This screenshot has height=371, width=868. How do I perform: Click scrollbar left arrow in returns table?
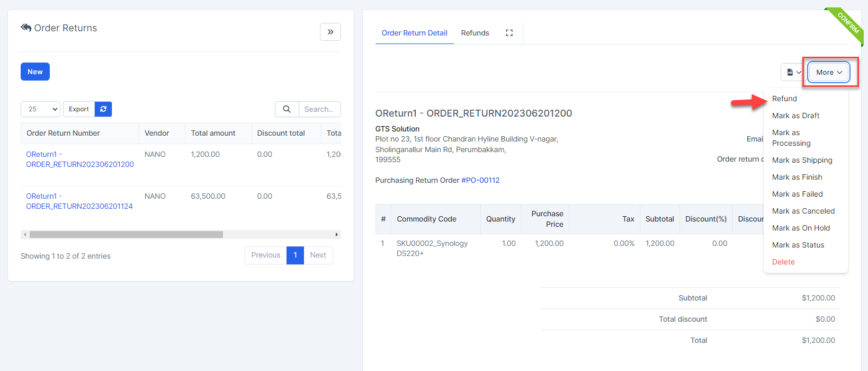coord(25,234)
